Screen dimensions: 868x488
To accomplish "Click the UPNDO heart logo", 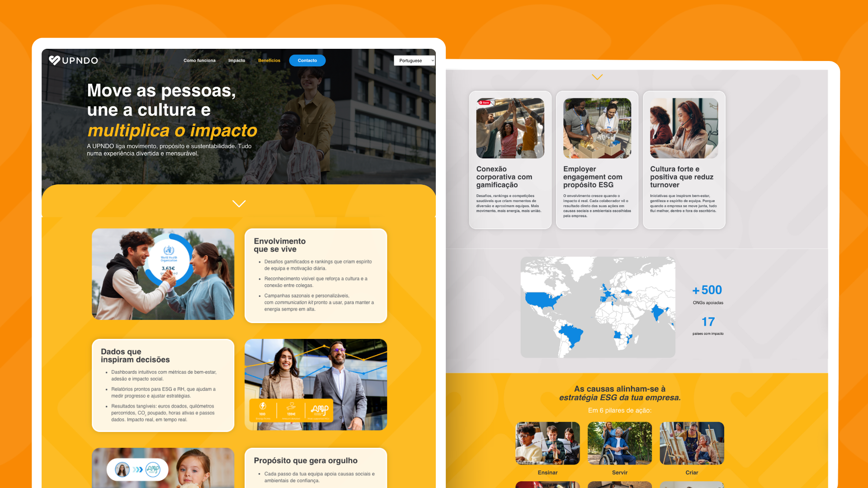I will [x=55, y=60].
